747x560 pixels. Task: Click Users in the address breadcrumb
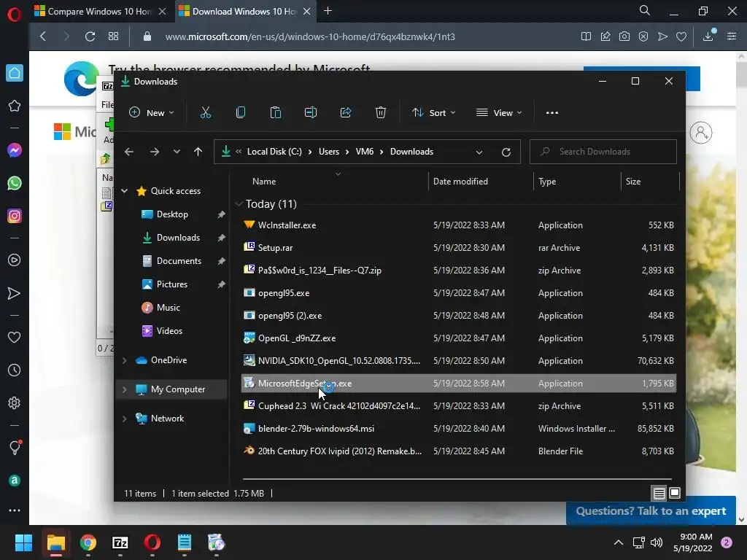click(x=329, y=152)
